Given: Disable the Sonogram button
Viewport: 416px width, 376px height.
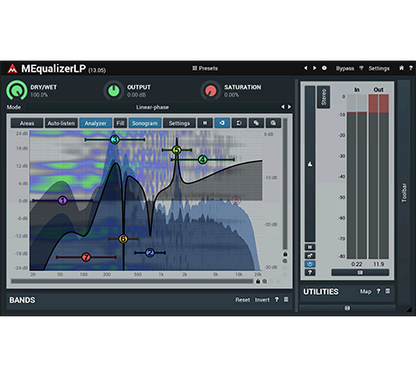Looking at the screenshot, I should coord(145,123).
